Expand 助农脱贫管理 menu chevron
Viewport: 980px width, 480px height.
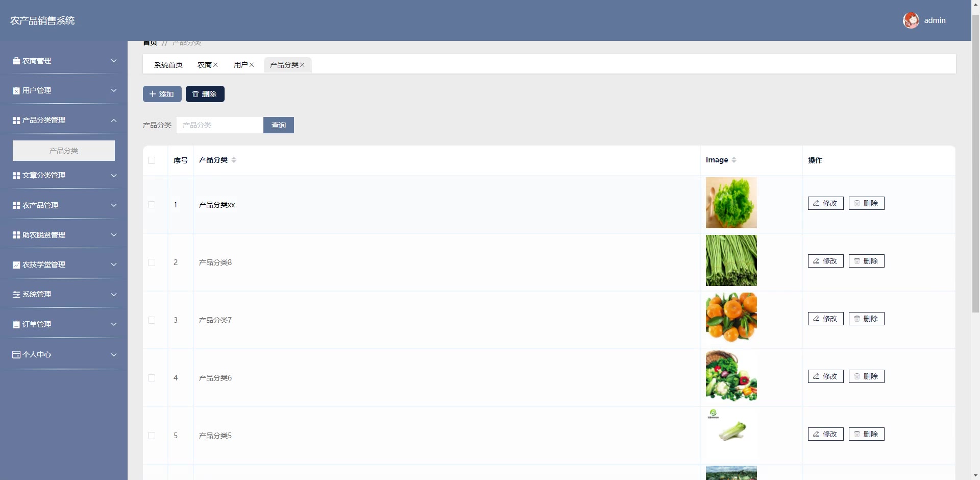click(114, 235)
